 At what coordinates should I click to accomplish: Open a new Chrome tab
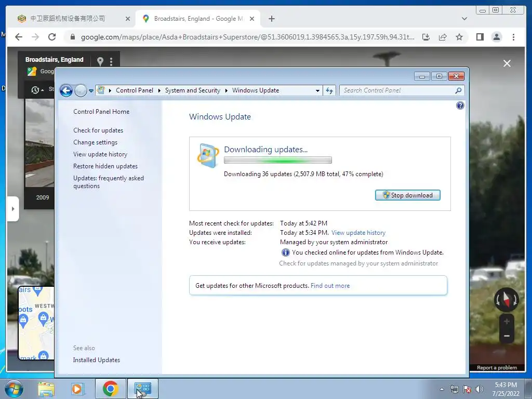coord(271,19)
